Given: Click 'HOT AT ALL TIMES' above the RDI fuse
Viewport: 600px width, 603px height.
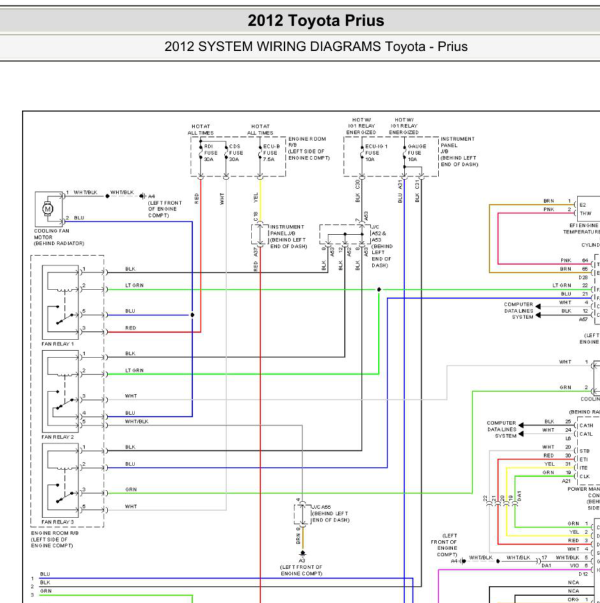Looking at the screenshot, I should pyautogui.click(x=200, y=130).
